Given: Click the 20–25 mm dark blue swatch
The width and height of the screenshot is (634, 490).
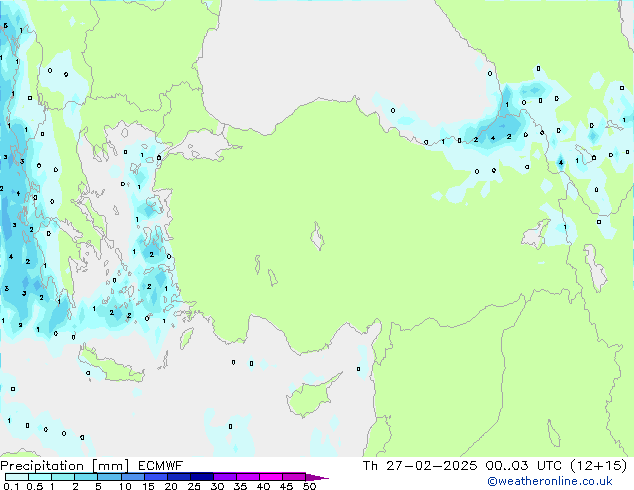Looking at the screenshot, I should click(179, 477).
